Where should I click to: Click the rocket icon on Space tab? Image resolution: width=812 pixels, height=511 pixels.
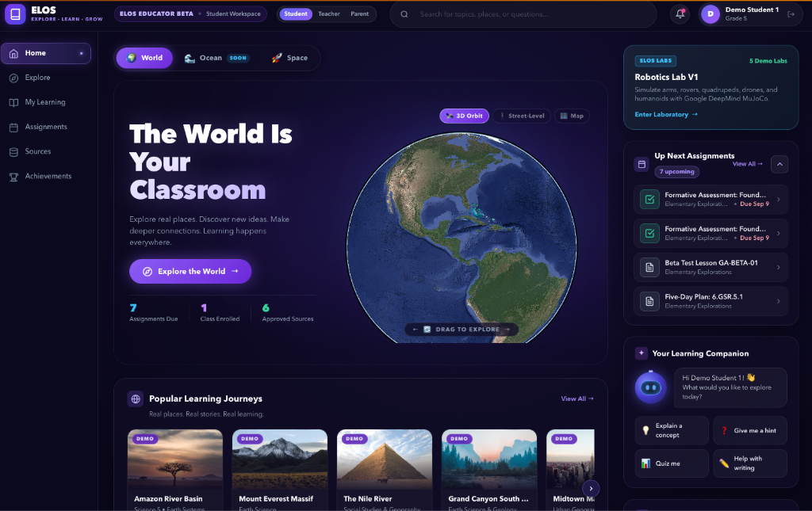[277, 58]
